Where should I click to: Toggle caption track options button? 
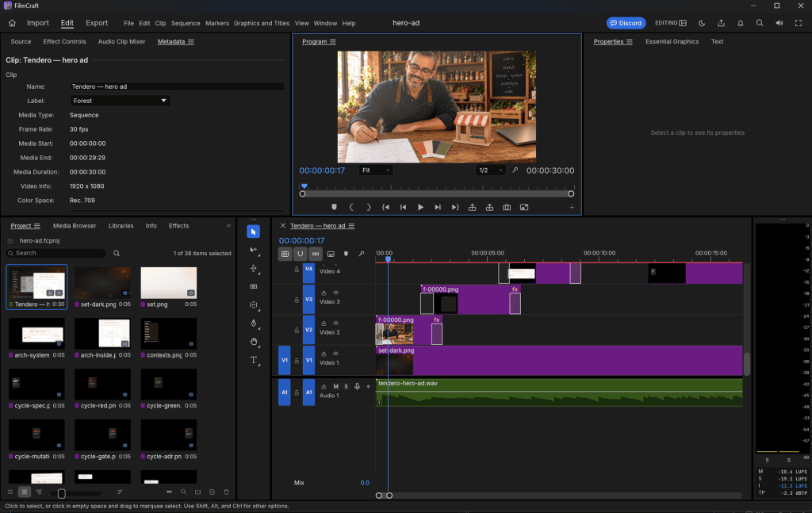pos(331,254)
